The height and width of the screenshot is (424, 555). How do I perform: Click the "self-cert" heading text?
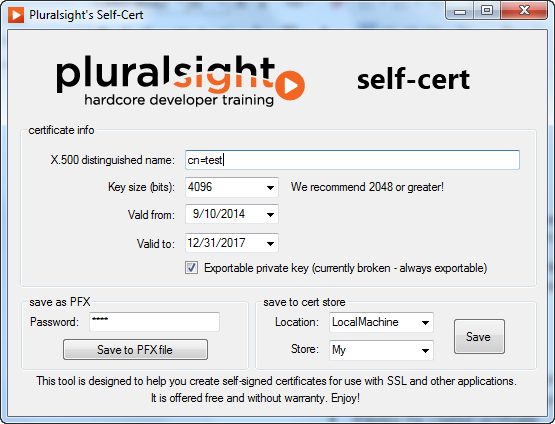coord(413,79)
